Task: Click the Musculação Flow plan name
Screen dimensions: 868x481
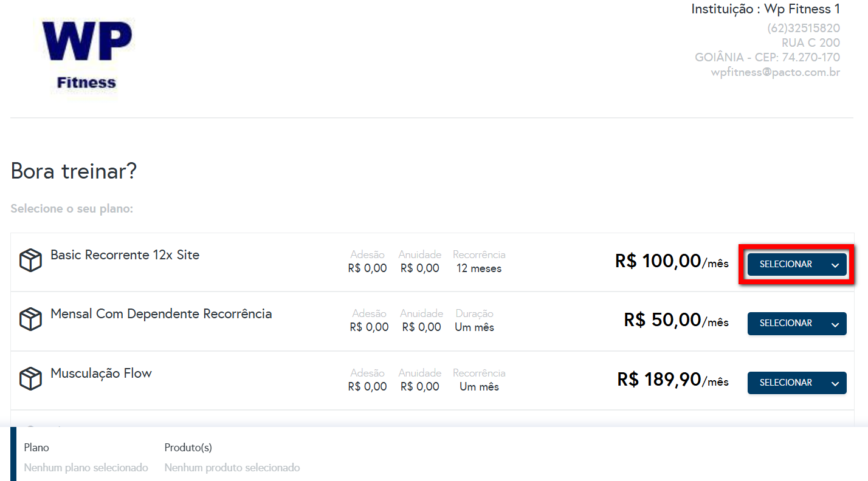Action: [101, 374]
